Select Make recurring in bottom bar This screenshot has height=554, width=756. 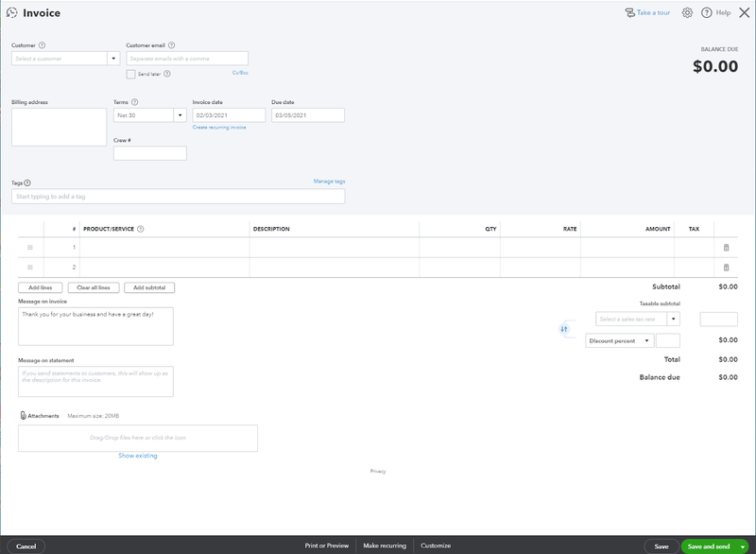385,545
